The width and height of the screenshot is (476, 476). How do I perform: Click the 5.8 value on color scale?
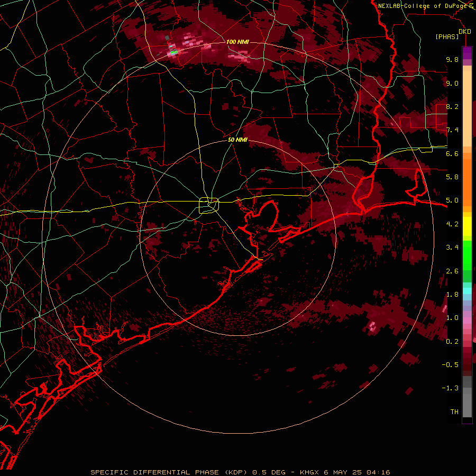(x=452, y=177)
